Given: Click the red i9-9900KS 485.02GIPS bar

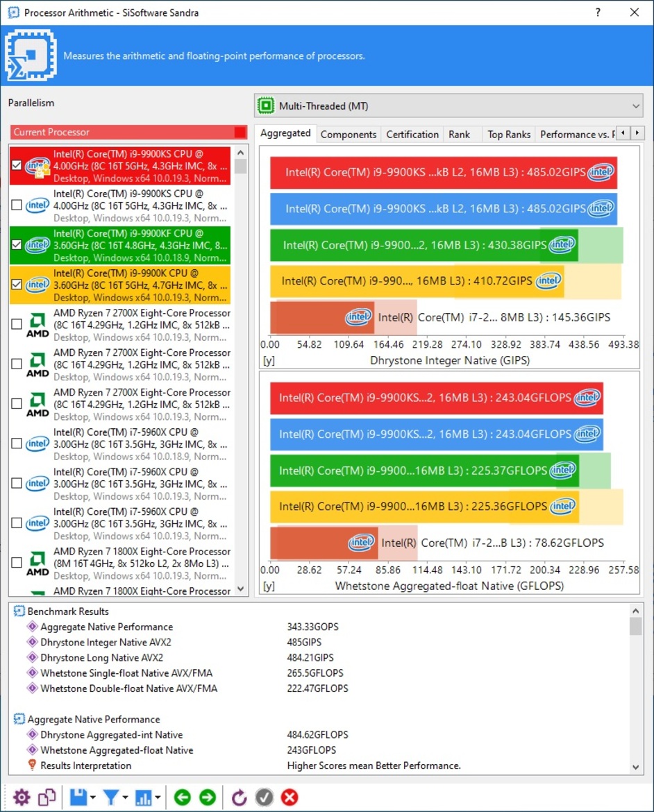Looking at the screenshot, I should (444, 172).
